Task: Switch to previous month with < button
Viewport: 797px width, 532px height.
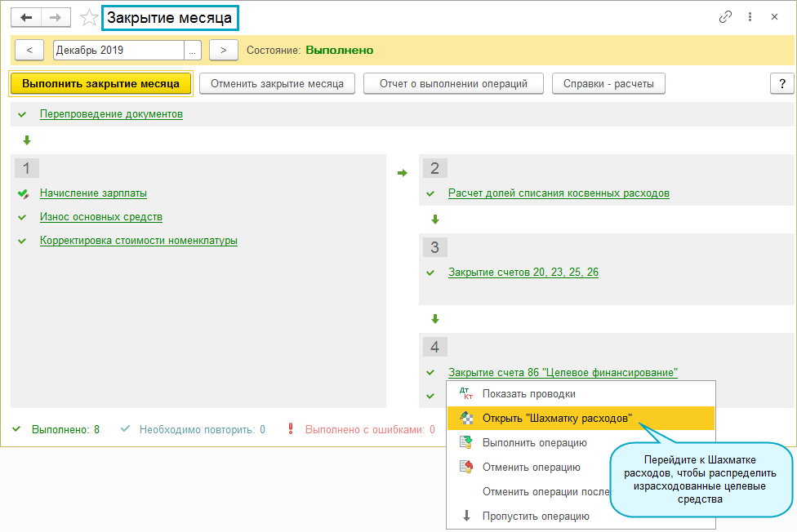Action: tap(29, 51)
